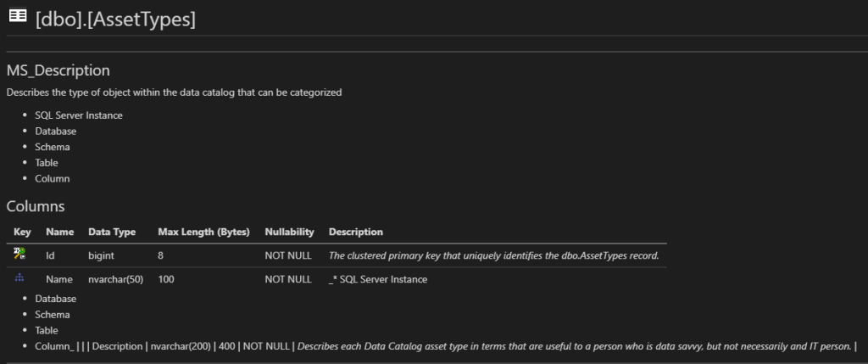The width and height of the screenshot is (868, 364).
Task: Click the Schema bullet below the Name row
Action: [x=53, y=315]
